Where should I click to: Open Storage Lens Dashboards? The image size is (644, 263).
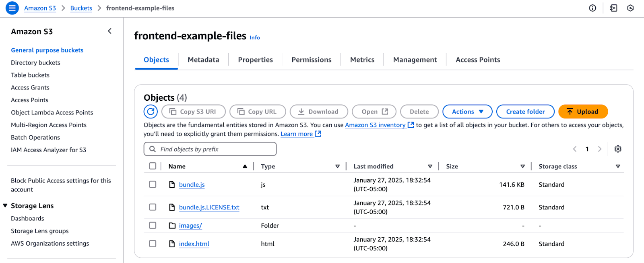pyautogui.click(x=27, y=218)
